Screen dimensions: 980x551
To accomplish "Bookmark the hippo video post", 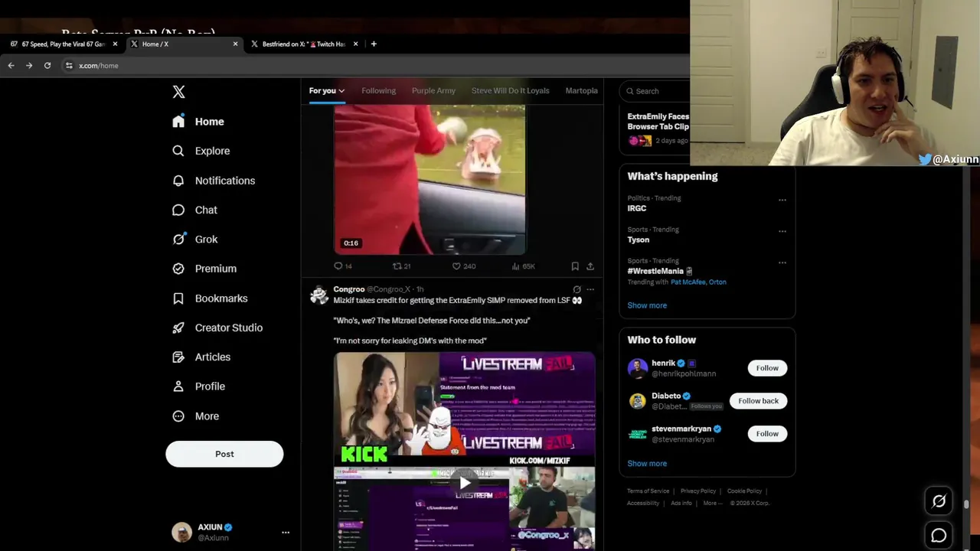I will click(x=575, y=266).
